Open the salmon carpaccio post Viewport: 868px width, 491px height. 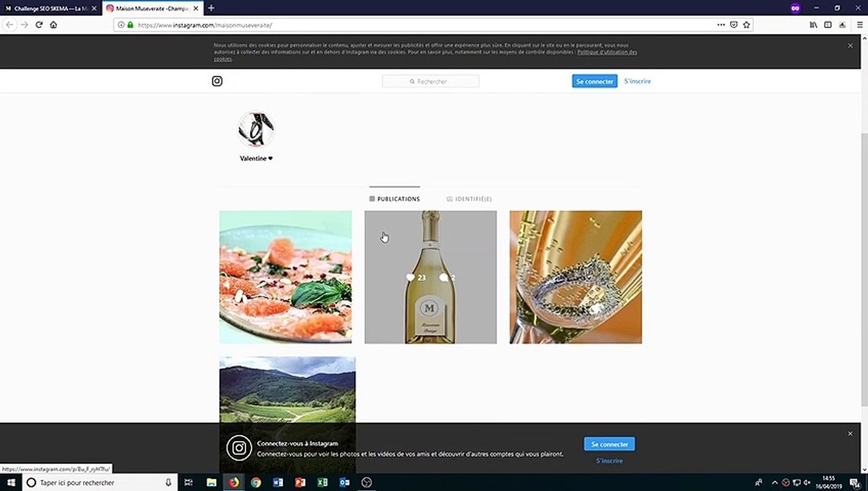click(285, 277)
